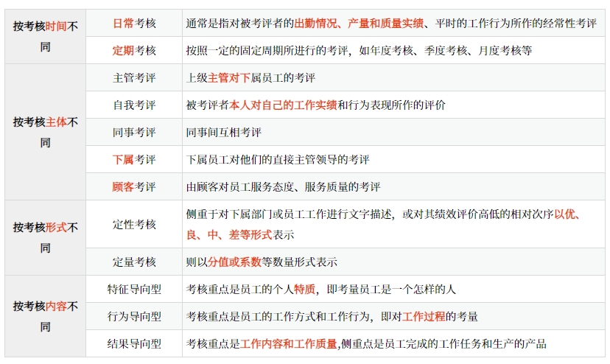Select the 按考核内容不同 category cell

point(46,316)
